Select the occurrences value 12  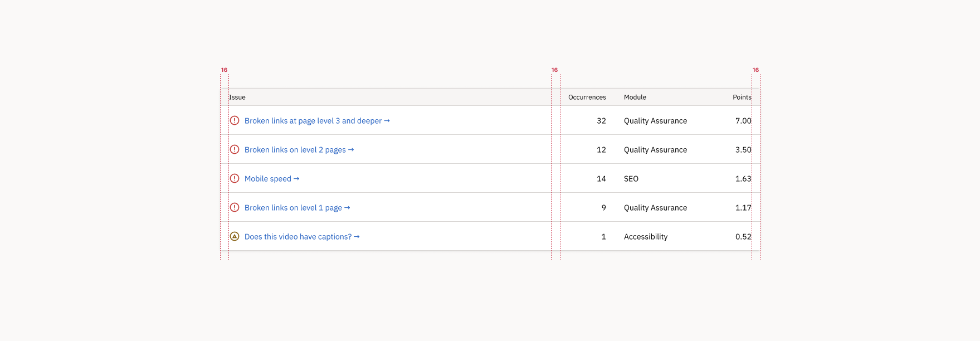click(601, 150)
